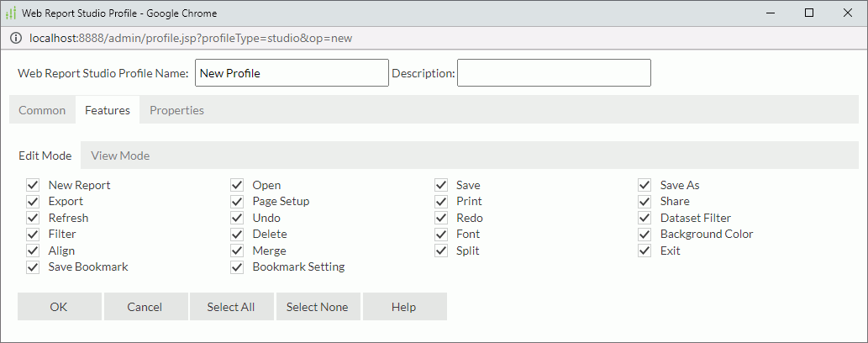Open the Properties tab

176,110
